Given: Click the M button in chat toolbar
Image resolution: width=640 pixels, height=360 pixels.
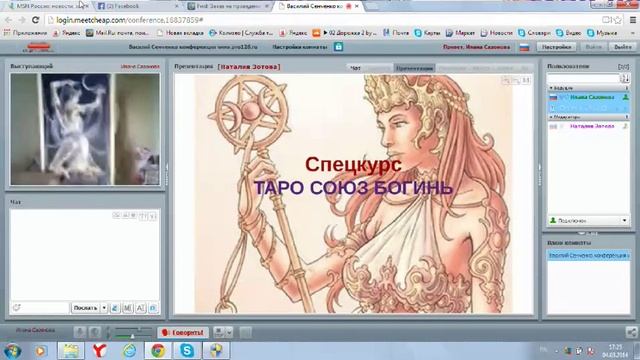Looking at the screenshot, I should tap(127, 308).
